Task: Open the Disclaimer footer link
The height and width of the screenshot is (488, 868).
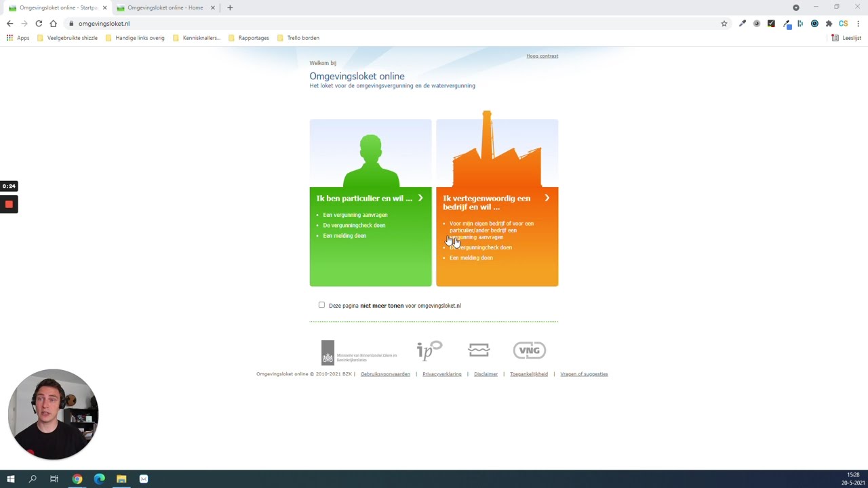Action: click(x=486, y=374)
